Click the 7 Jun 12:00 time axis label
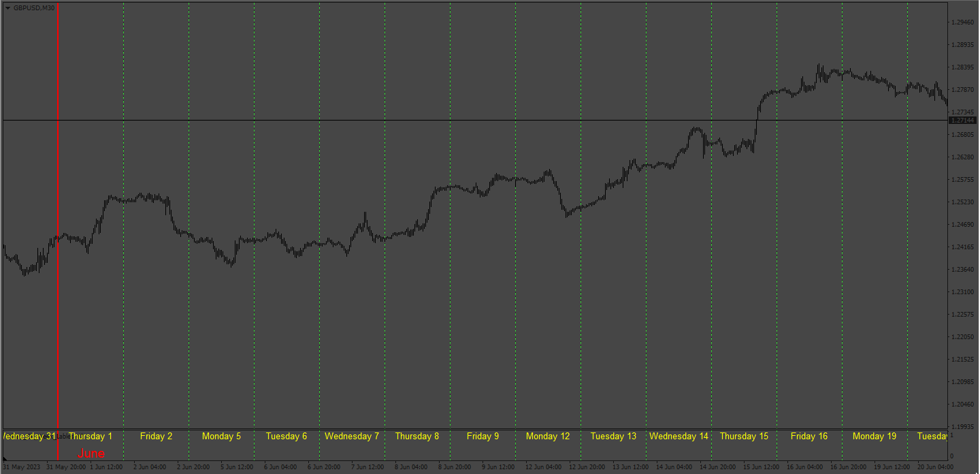The height and width of the screenshot is (474, 980). tap(368, 467)
